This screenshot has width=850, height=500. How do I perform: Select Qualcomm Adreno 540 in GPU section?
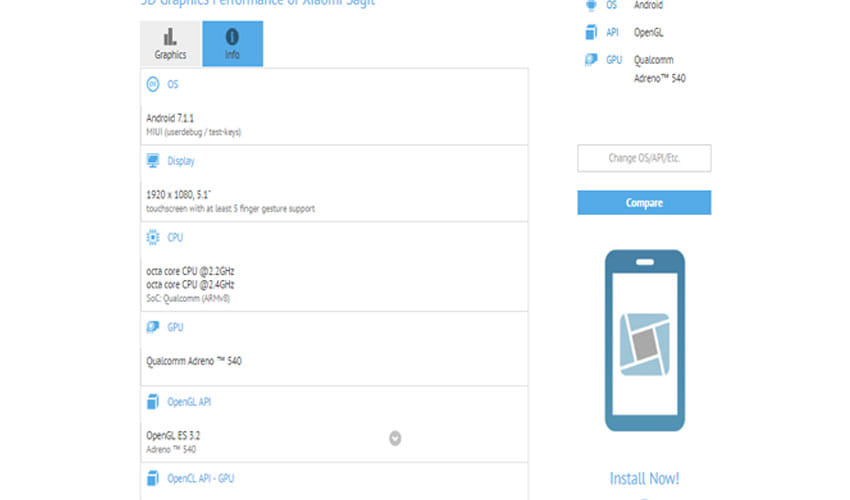(194, 361)
